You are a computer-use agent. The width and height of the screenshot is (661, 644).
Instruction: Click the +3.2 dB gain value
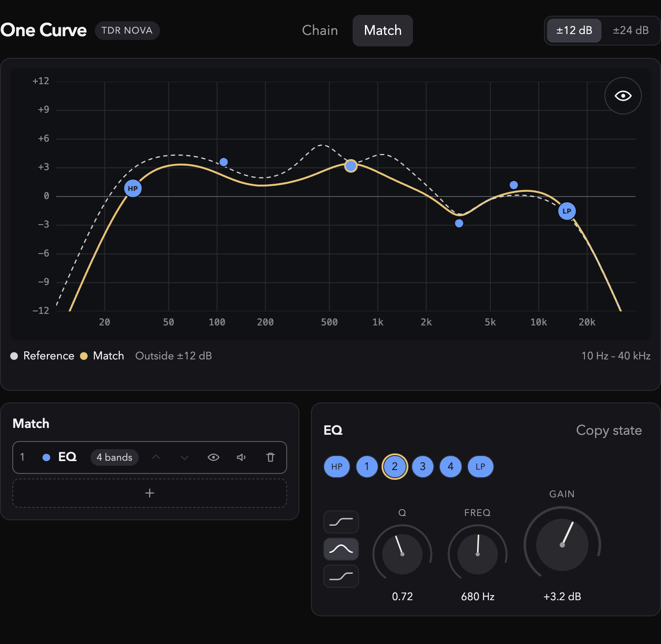[562, 596]
